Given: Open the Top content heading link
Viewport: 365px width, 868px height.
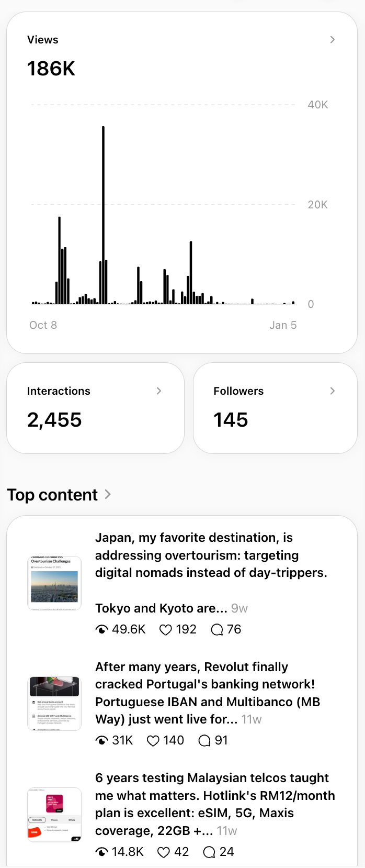Looking at the screenshot, I should click(x=52, y=495).
